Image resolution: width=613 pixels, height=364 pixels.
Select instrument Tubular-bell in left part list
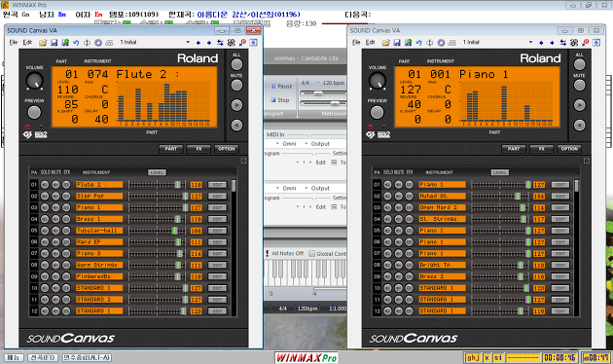tap(99, 231)
